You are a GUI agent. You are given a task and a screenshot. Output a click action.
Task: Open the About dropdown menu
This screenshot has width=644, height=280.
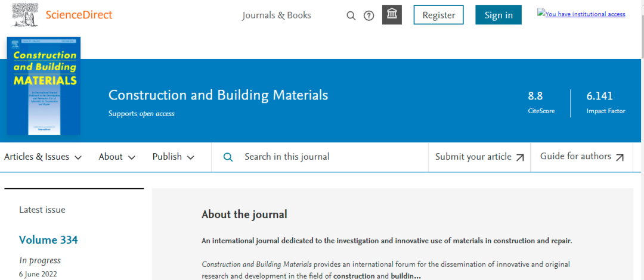[x=117, y=157]
